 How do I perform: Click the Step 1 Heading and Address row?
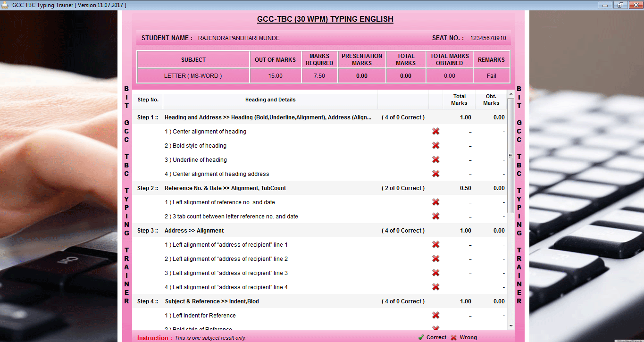click(319, 117)
